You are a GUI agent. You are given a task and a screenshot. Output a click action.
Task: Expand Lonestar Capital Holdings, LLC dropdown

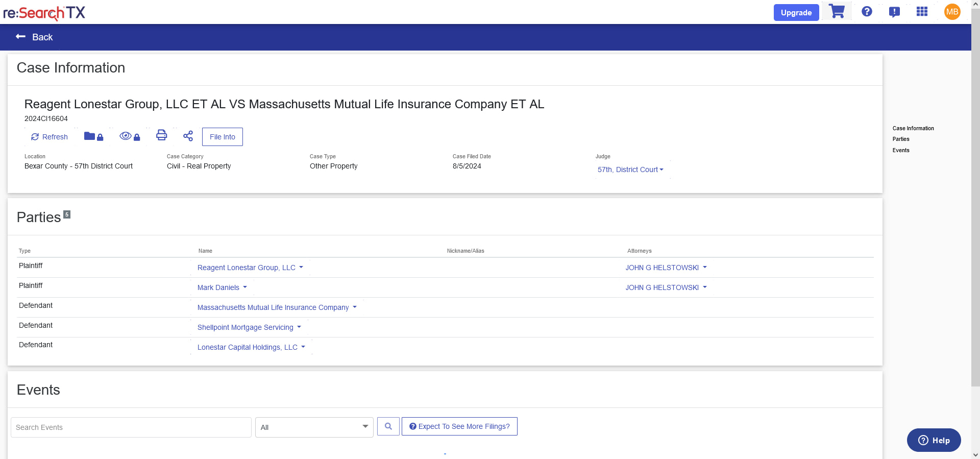click(x=251, y=347)
